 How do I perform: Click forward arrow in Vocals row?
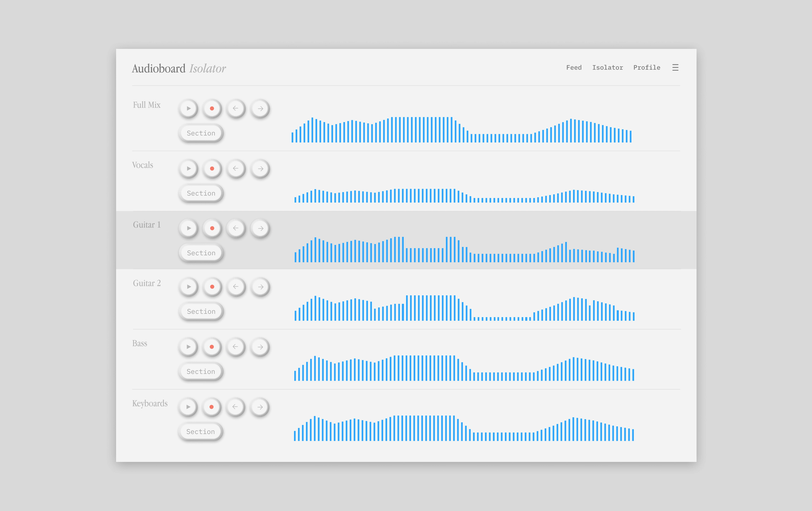coord(260,168)
